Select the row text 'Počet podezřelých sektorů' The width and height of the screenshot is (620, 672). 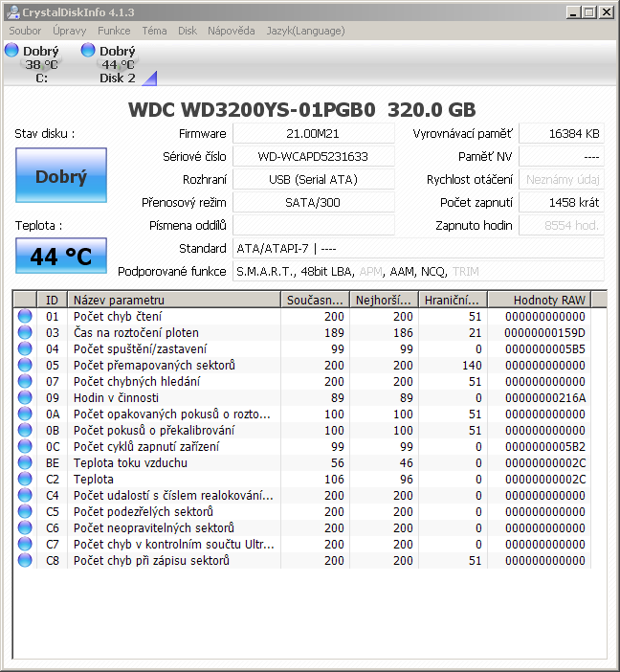144,512
